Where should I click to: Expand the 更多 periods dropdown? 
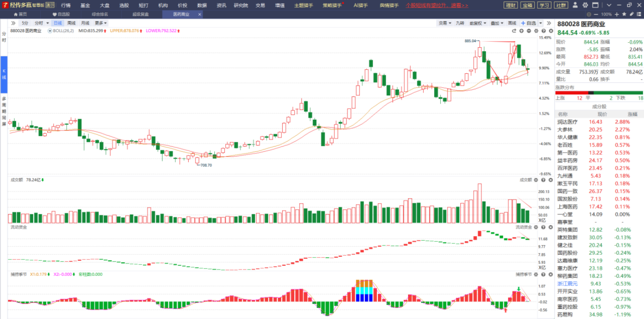(101, 23)
